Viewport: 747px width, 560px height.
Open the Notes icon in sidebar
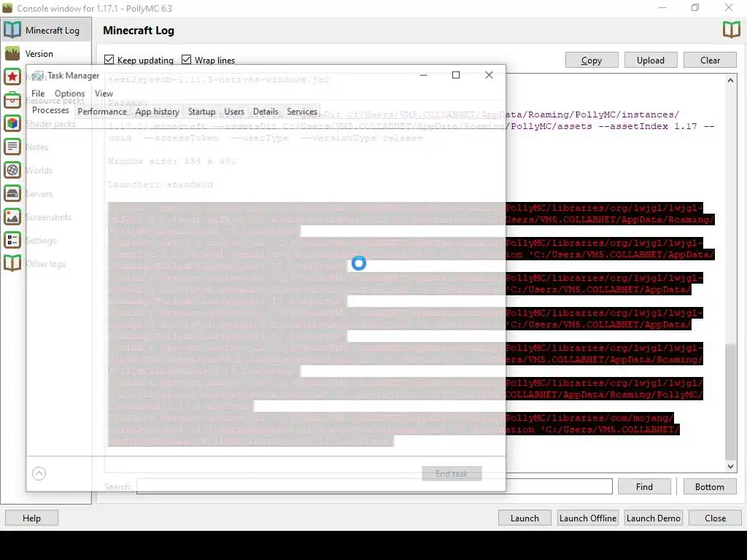pyautogui.click(x=12, y=147)
